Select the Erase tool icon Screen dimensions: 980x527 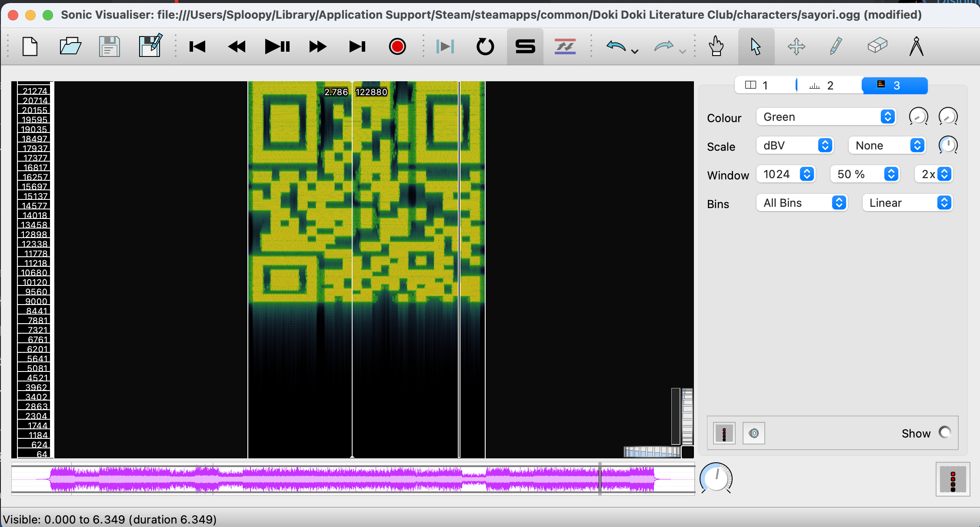(877, 46)
